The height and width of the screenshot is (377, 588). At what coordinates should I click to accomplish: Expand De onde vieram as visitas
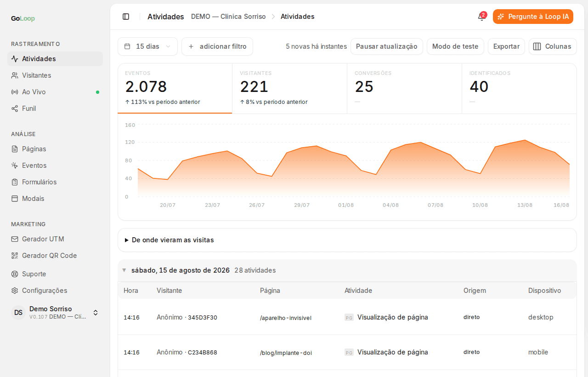(x=347, y=240)
